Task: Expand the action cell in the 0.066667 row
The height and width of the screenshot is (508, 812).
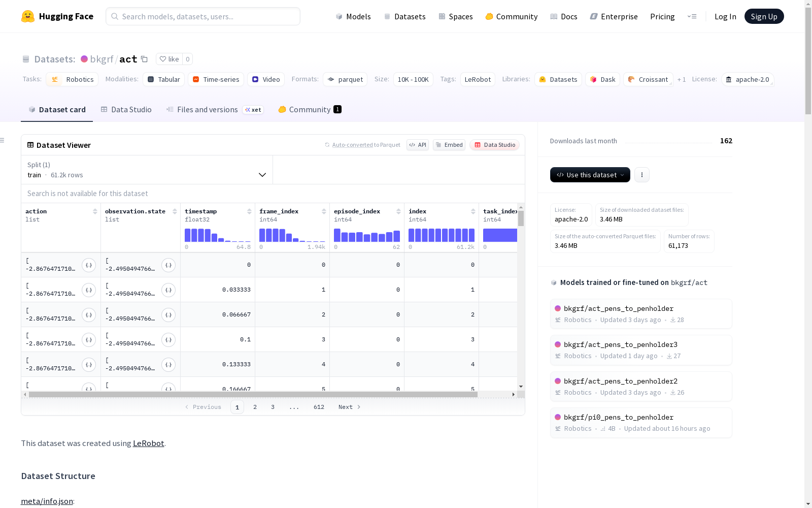Action: pos(89,315)
